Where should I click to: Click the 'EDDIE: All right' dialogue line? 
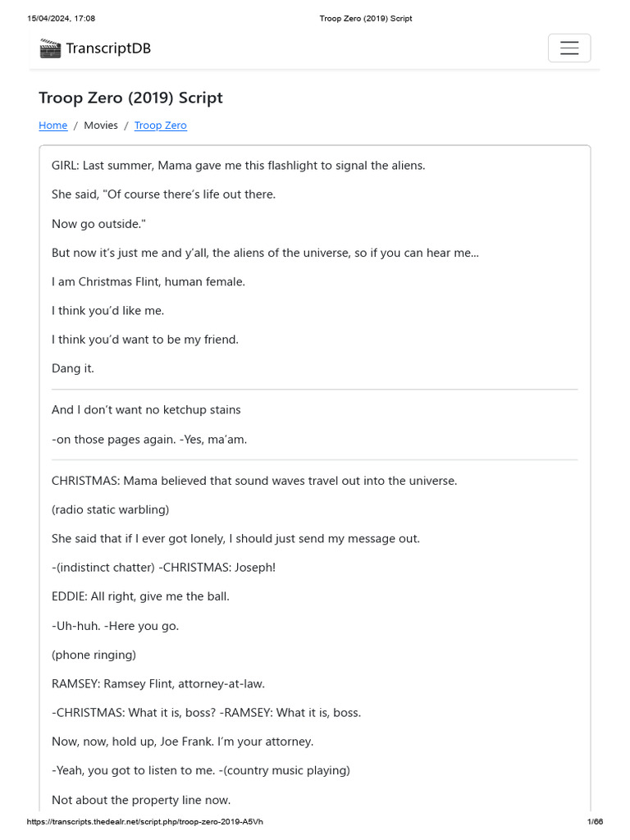(140, 596)
